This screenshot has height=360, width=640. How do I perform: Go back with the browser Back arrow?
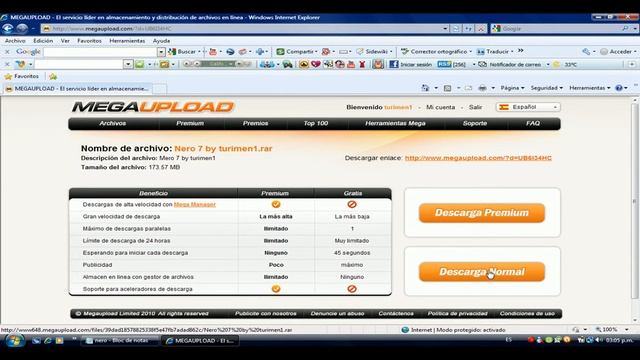click(x=8, y=28)
